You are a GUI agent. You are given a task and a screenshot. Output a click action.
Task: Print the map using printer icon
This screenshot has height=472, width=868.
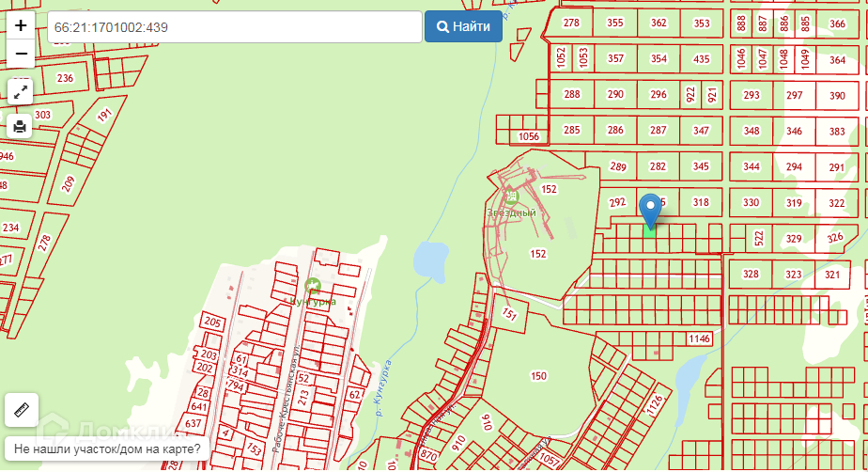20,126
